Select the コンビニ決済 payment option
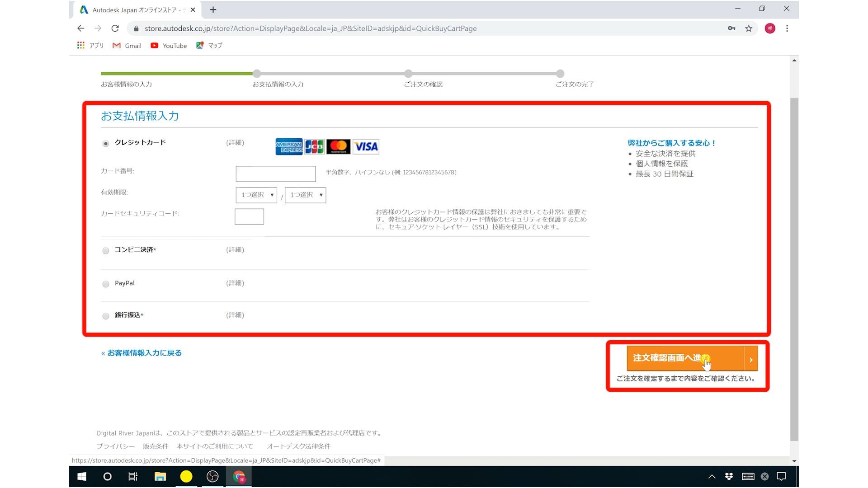Image resolution: width=868 pixels, height=488 pixels. pyautogui.click(x=106, y=251)
